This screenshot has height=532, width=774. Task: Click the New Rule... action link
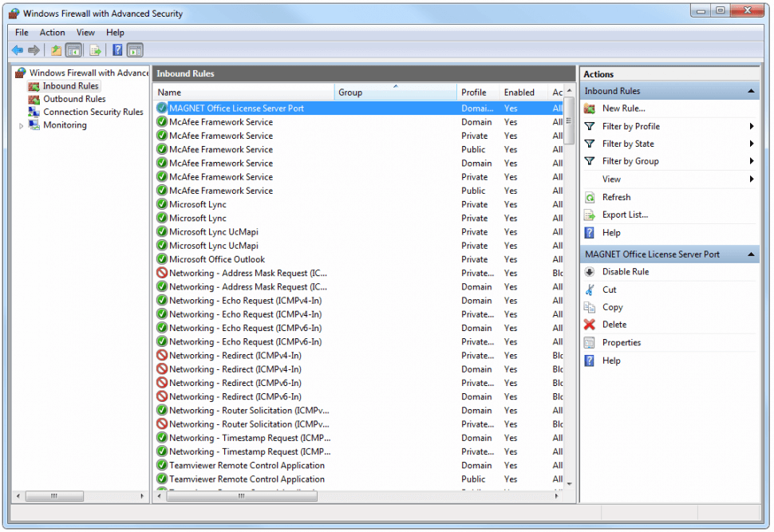(623, 108)
